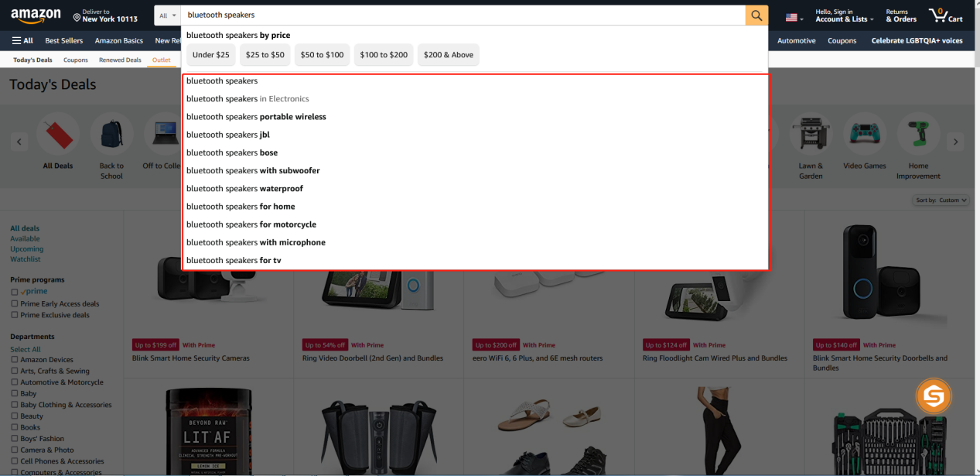Screen dimensions: 980x476
Task: Open the All hamburger menu
Action: click(22, 40)
